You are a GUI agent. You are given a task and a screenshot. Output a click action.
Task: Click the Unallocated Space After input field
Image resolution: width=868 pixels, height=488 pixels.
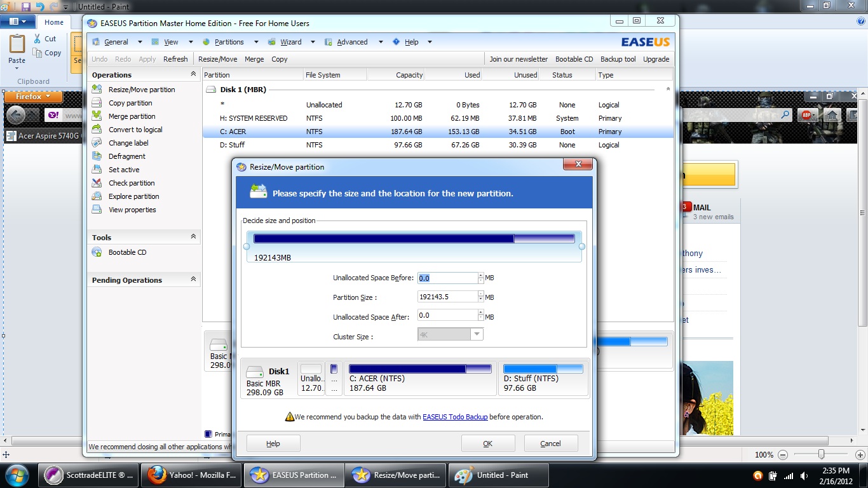click(447, 315)
